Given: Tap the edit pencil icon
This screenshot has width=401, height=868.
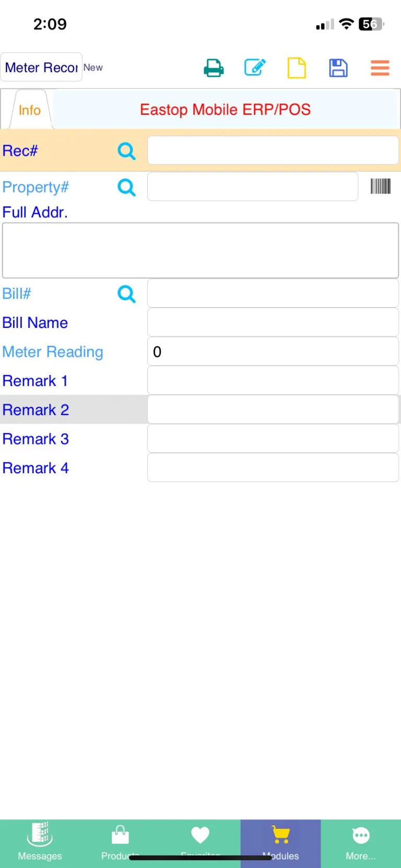Looking at the screenshot, I should coord(255,68).
